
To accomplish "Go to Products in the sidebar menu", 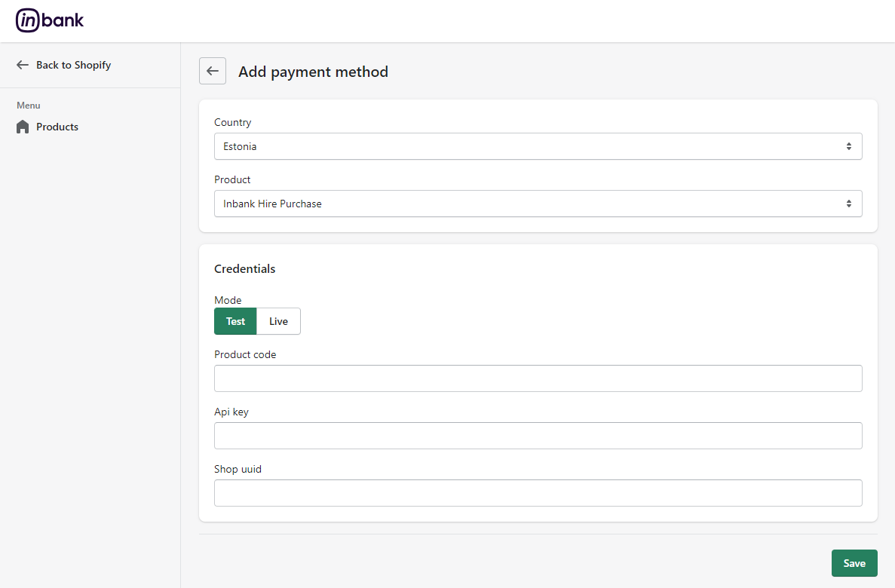I will (x=57, y=127).
